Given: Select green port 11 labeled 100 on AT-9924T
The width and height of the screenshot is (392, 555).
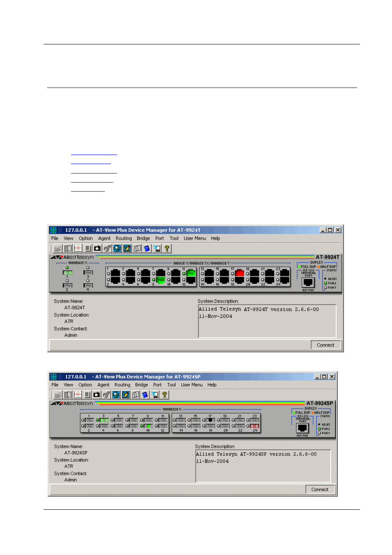Looking at the screenshot, I should [191, 273].
